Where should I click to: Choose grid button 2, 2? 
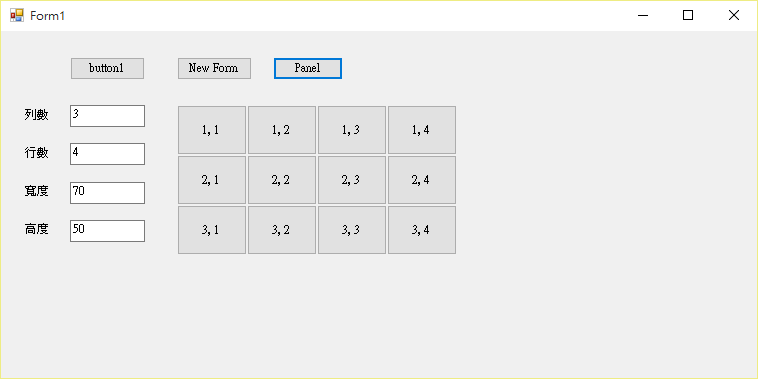coord(282,180)
